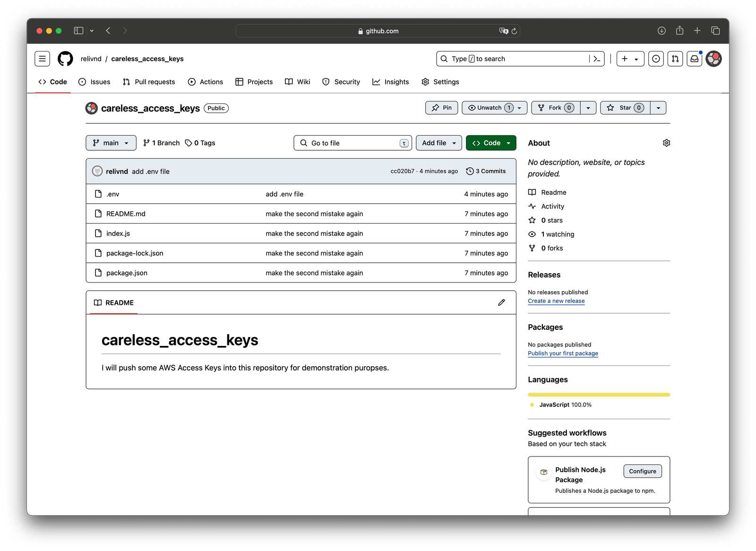Expand the main branch dropdown
Image resolution: width=756 pixels, height=551 pixels.
tap(111, 143)
